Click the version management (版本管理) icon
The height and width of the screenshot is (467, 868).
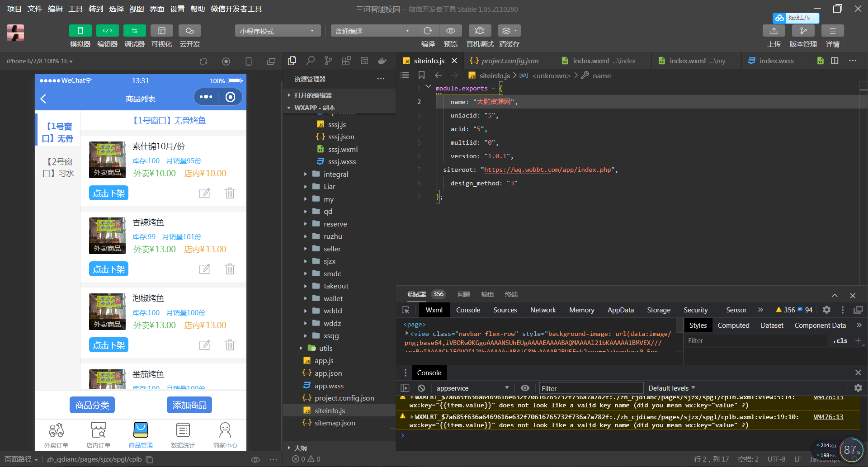coord(803,31)
